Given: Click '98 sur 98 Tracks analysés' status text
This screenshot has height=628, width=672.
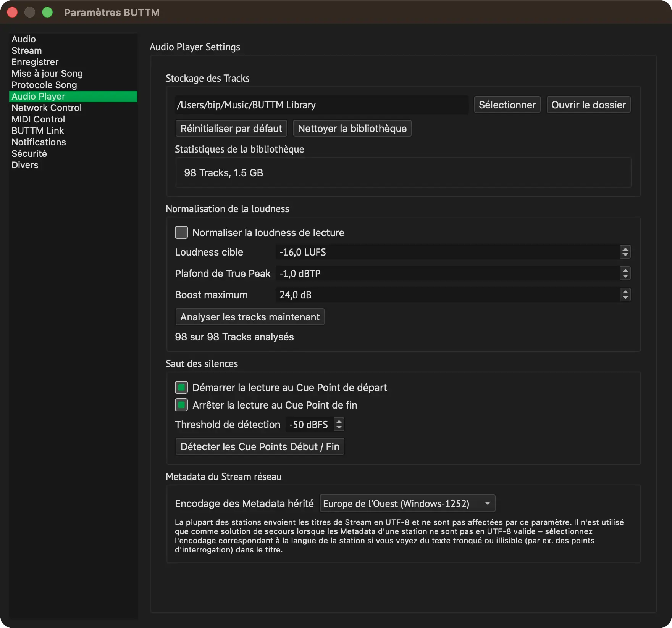Looking at the screenshot, I should (x=234, y=337).
